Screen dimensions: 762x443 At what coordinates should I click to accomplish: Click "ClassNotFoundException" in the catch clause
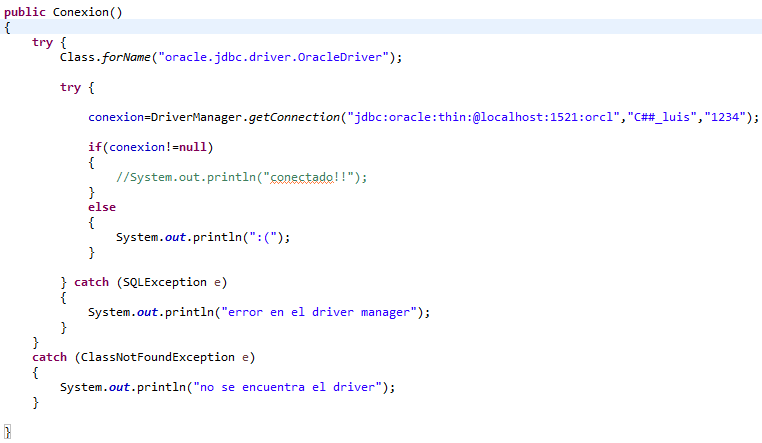(x=157, y=357)
